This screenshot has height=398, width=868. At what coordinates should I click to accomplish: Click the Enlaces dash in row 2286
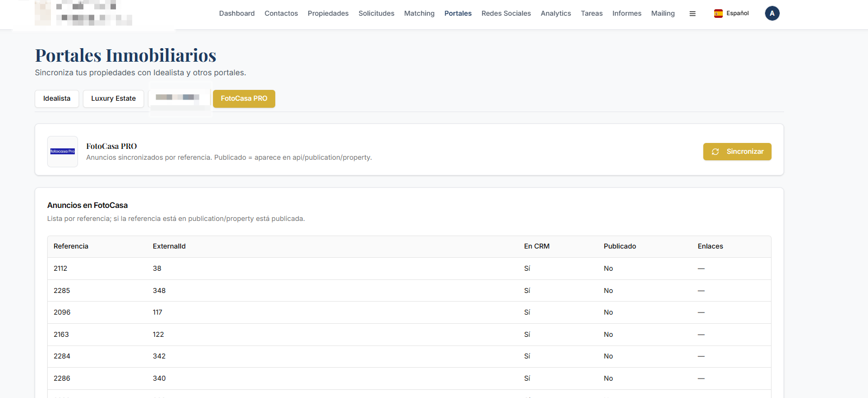[x=701, y=379]
